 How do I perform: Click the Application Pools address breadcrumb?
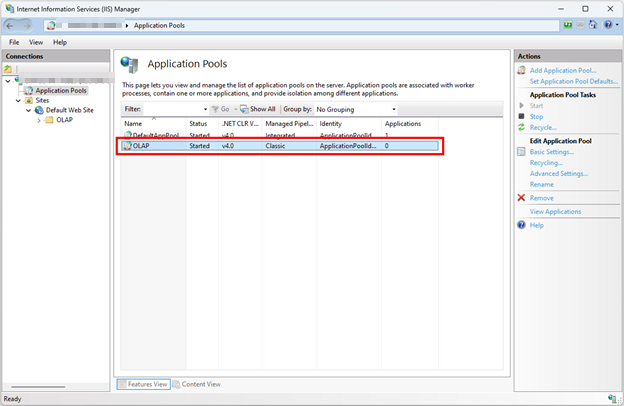pyautogui.click(x=159, y=25)
